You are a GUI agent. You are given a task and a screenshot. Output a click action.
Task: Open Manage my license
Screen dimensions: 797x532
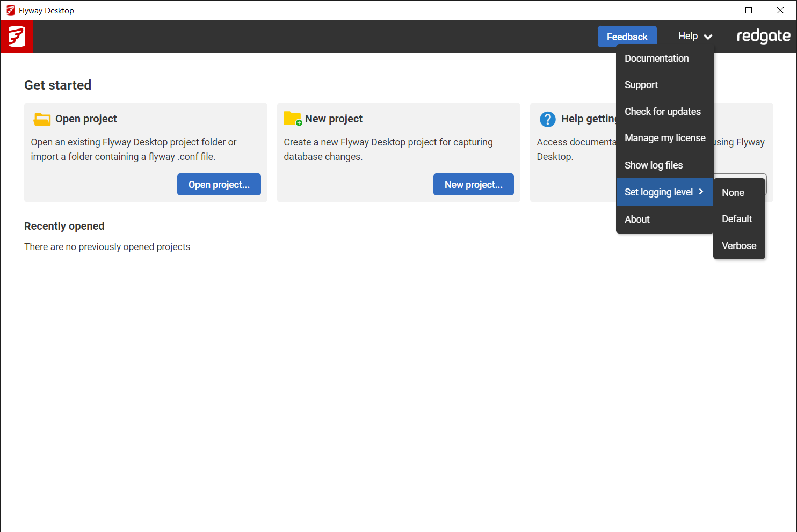(665, 138)
